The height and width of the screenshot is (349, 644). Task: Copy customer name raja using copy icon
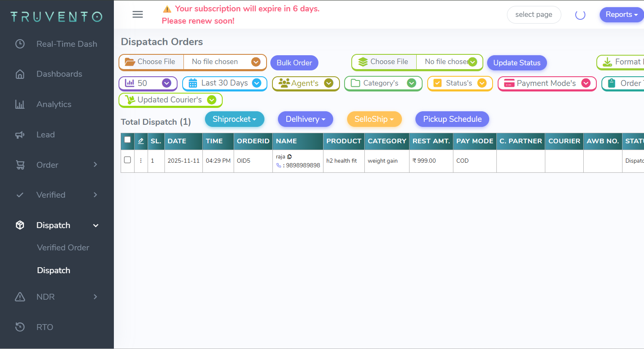point(289,156)
